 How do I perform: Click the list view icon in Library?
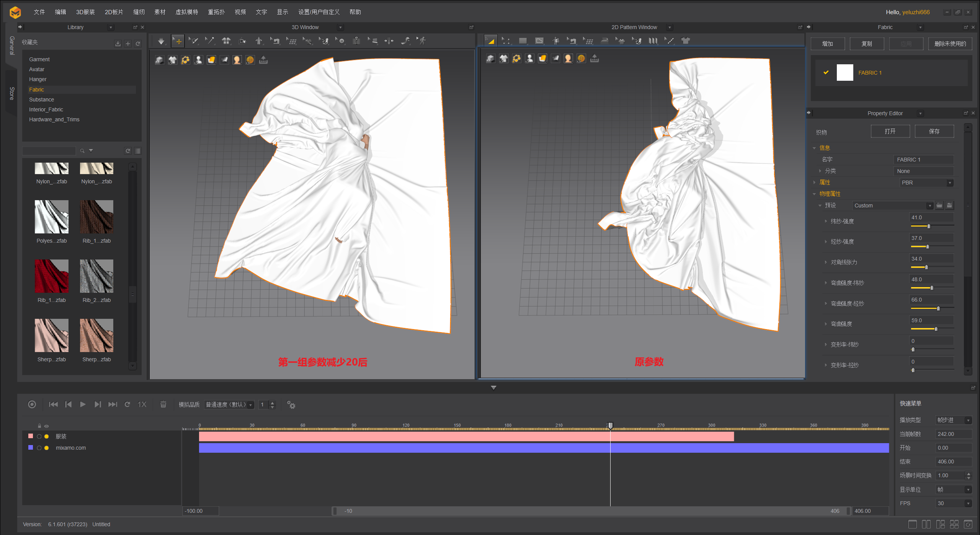point(138,151)
